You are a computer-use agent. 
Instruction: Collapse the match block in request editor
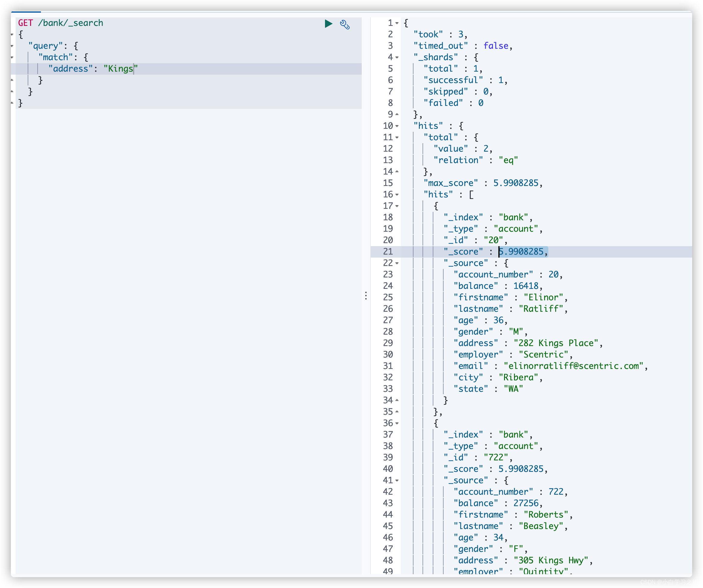coord(12,57)
